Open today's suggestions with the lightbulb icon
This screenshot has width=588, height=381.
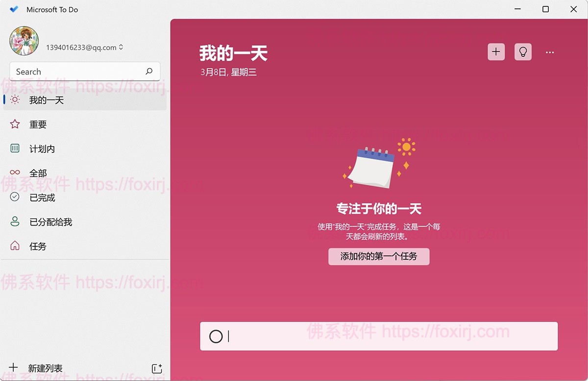(x=523, y=51)
